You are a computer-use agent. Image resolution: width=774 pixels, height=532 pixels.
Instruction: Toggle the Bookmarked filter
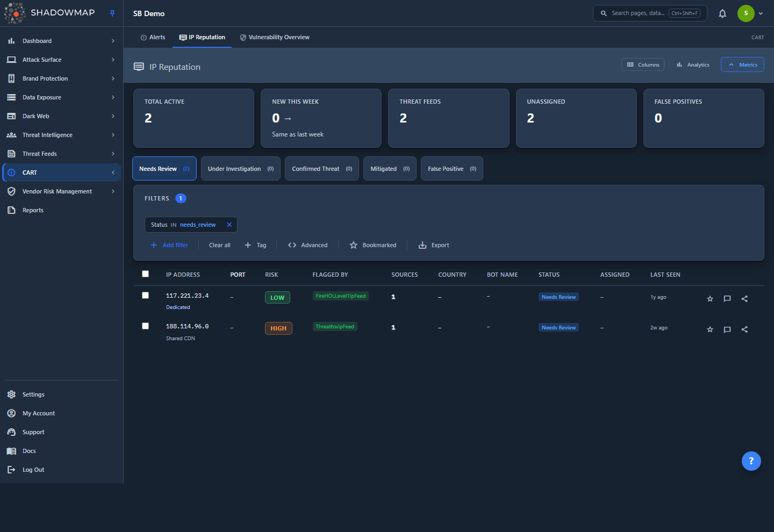tap(373, 245)
